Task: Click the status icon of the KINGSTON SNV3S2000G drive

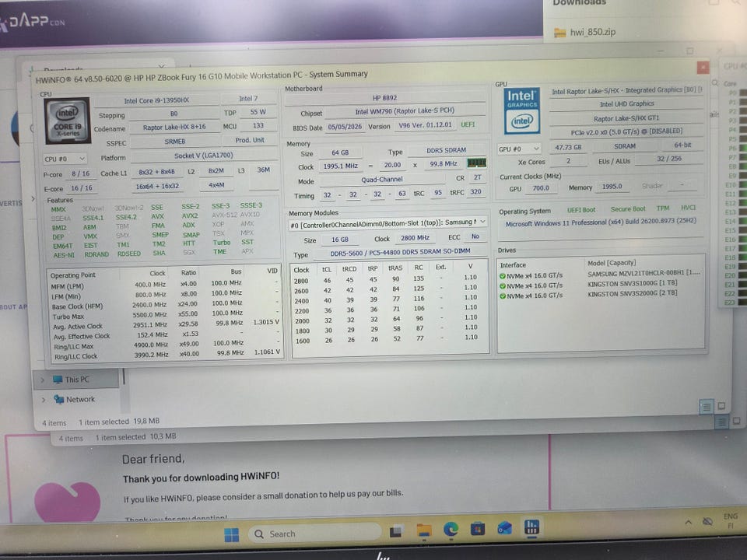Action: (502, 296)
